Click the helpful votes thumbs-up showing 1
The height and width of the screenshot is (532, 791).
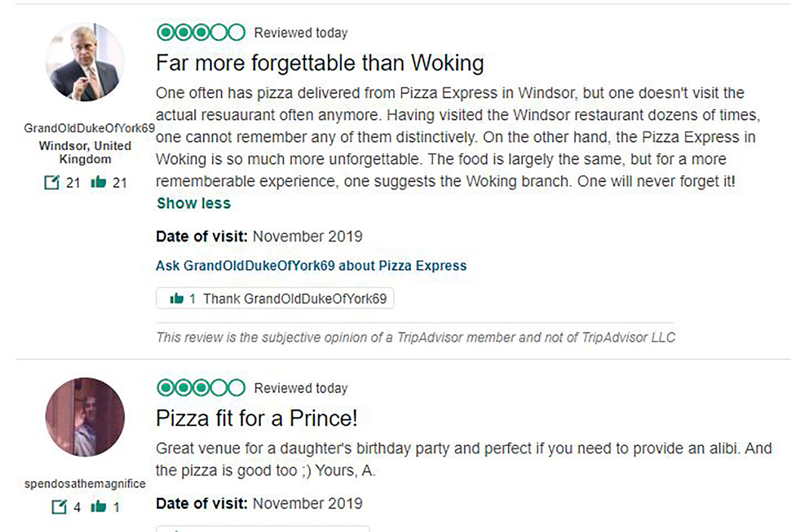click(x=98, y=506)
